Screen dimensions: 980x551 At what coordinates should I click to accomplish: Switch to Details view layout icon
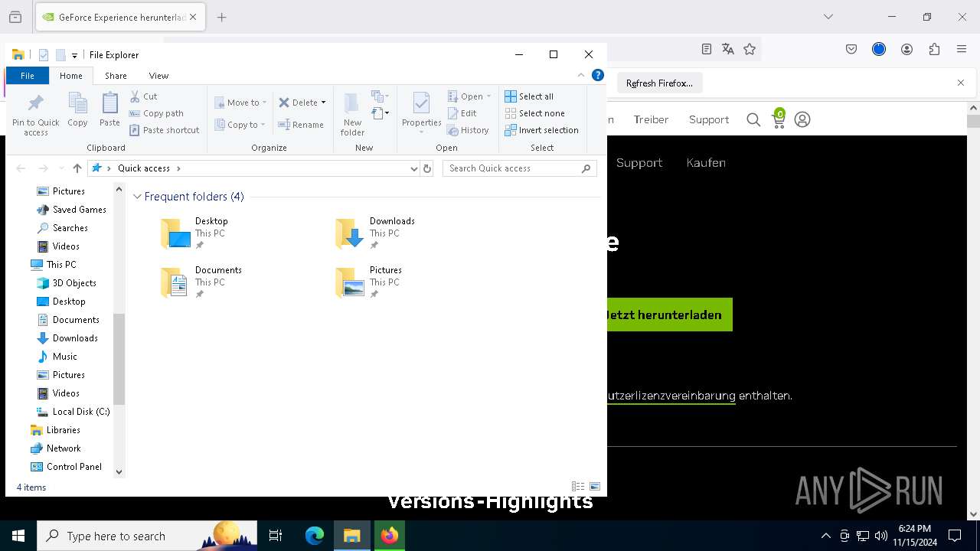(578, 487)
